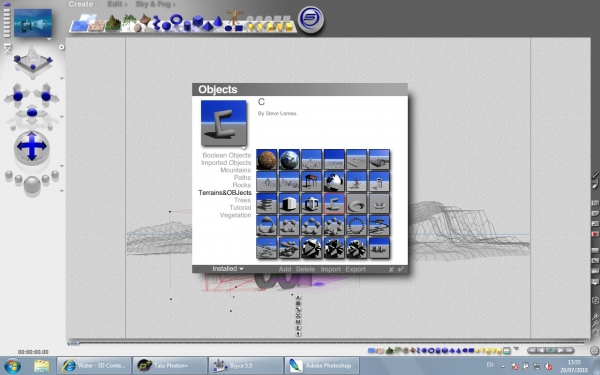The image size is (600, 375).
Task: Click the blue cube primitive icon
Action: coord(197,21)
